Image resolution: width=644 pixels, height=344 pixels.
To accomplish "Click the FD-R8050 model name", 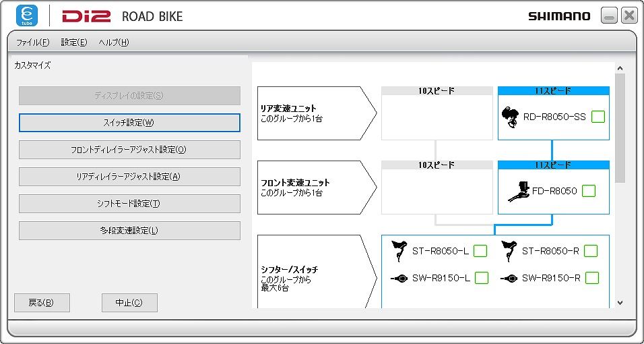I will (x=554, y=191).
